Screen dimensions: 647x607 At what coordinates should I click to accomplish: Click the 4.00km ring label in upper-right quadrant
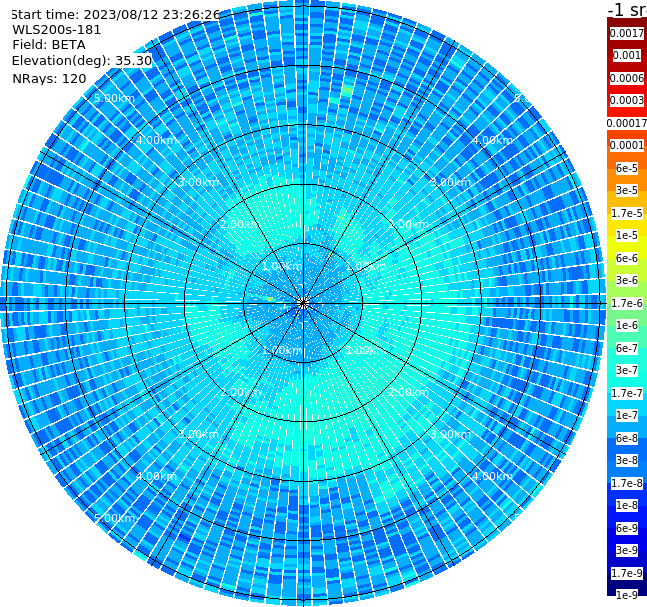tap(492, 140)
